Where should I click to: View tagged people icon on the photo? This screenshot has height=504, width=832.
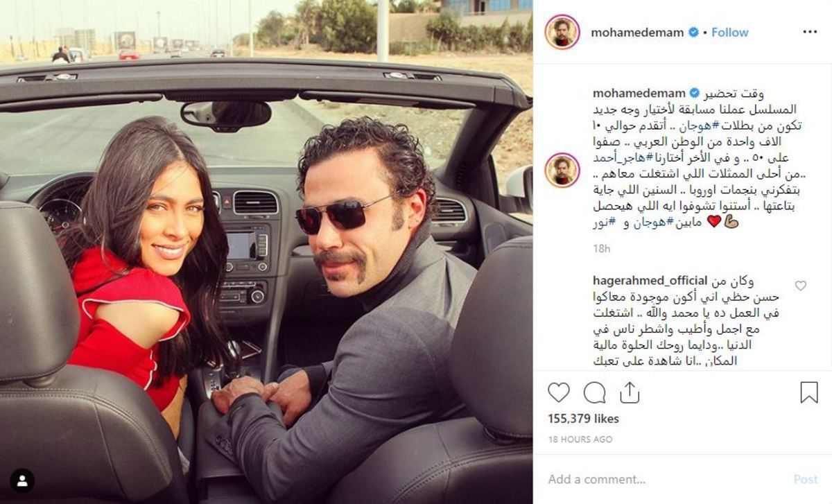pyautogui.click(x=22, y=480)
